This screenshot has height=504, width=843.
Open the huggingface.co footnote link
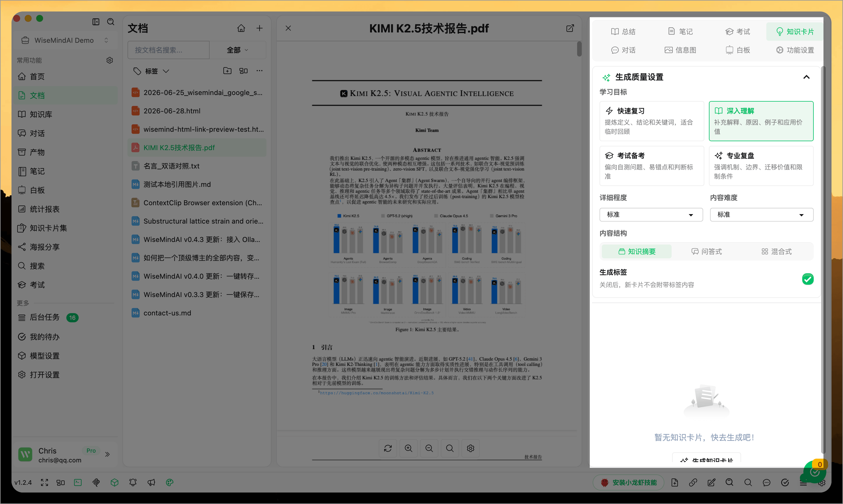coord(377,393)
